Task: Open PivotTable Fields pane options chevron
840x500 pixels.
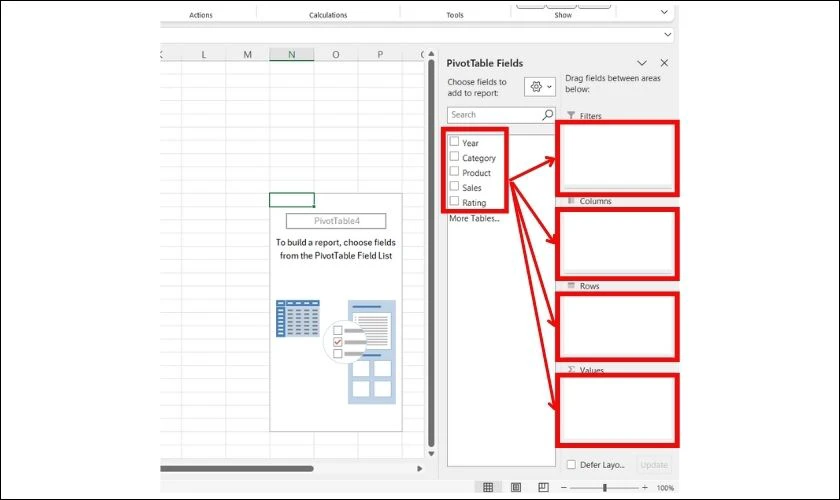Action: click(642, 63)
